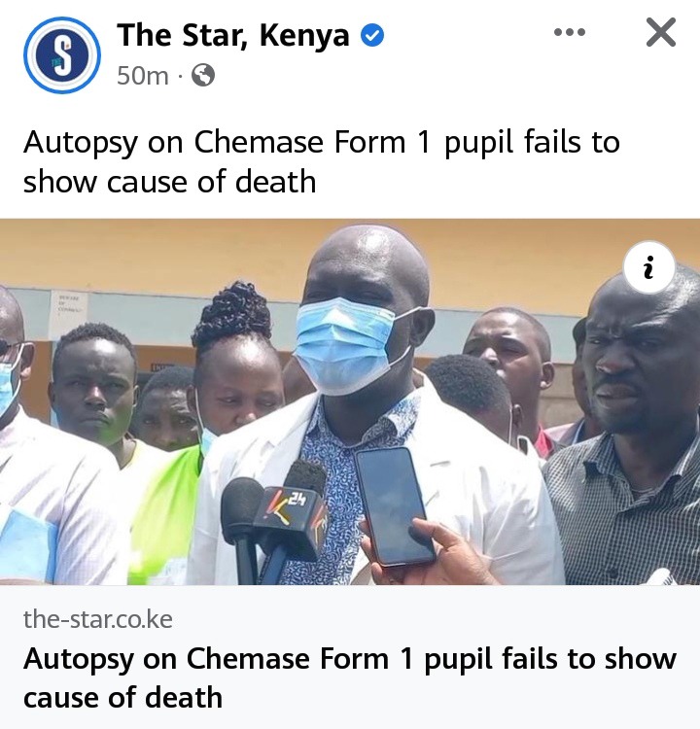This screenshot has width=700, height=729.
Task: Open the article preview photo
Action: [350, 401]
